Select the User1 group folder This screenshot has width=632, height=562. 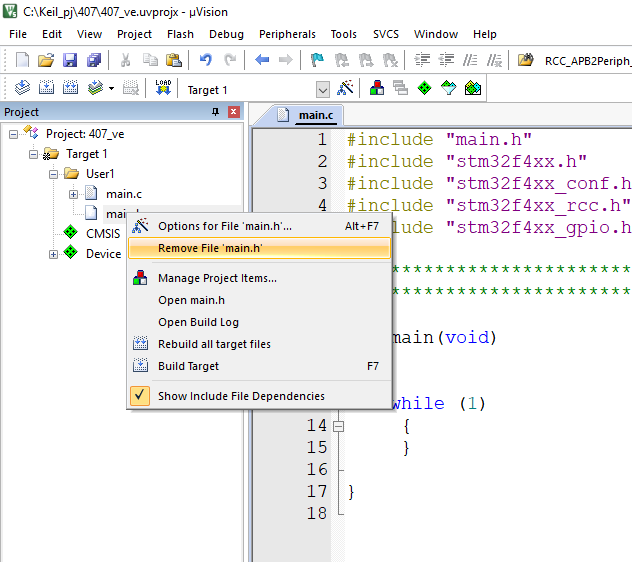[100, 174]
